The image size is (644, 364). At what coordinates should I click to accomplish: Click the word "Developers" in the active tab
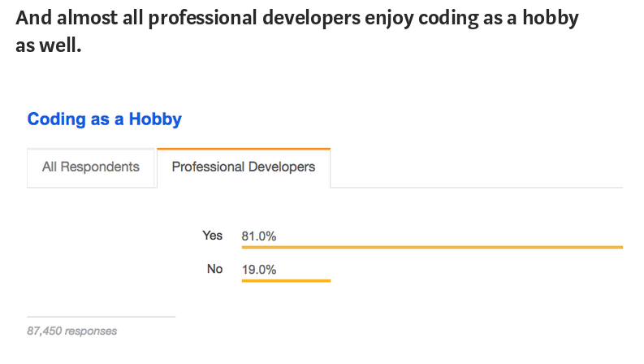pyautogui.click(x=282, y=167)
